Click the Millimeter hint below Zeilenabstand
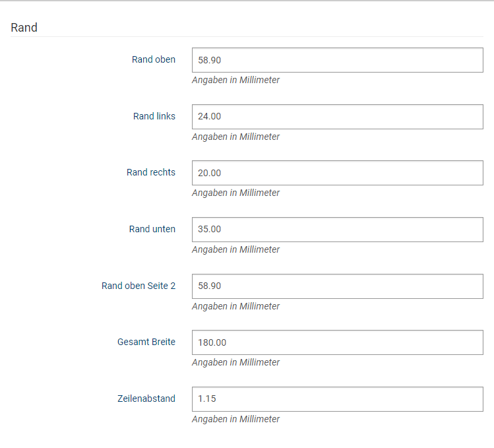 pos(235,420)
